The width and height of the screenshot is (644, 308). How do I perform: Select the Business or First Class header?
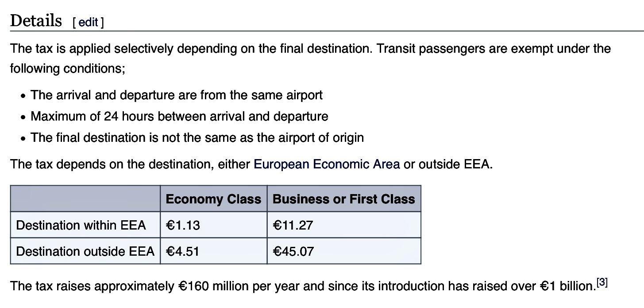coord(344,199)
